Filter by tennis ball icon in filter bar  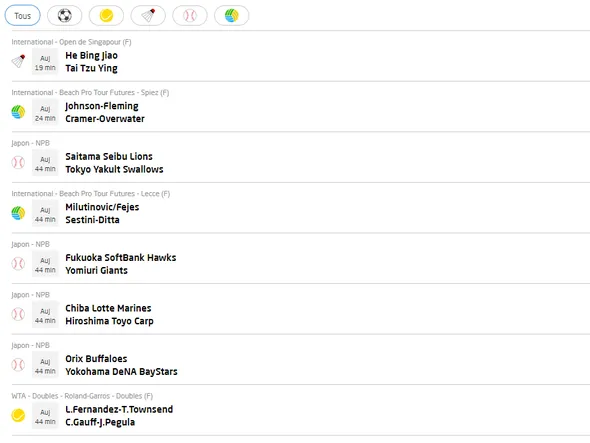(x=106, y=15)
